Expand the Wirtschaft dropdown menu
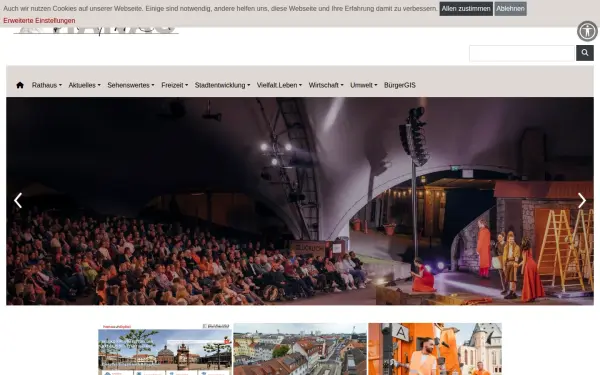 tap(326, 85)
